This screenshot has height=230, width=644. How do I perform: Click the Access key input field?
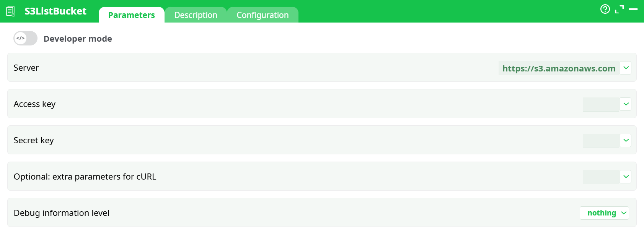click(x=601, y=104)
